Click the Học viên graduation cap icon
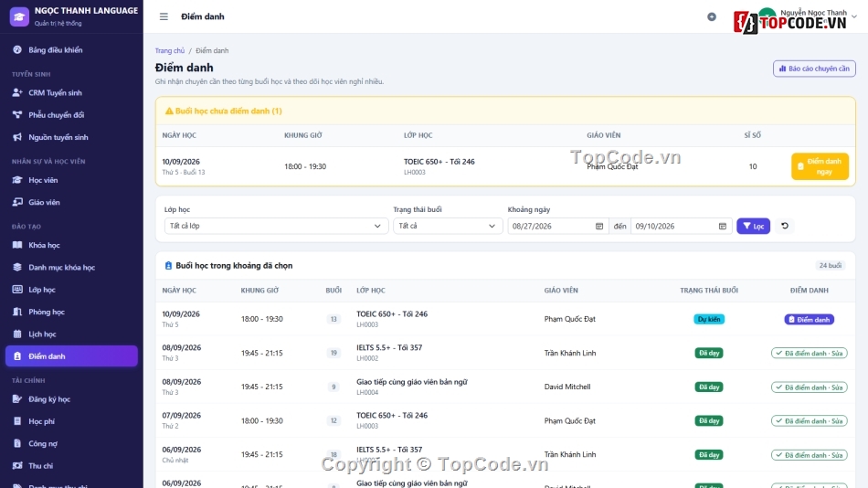868x488 pixels. tap(17, 180)
